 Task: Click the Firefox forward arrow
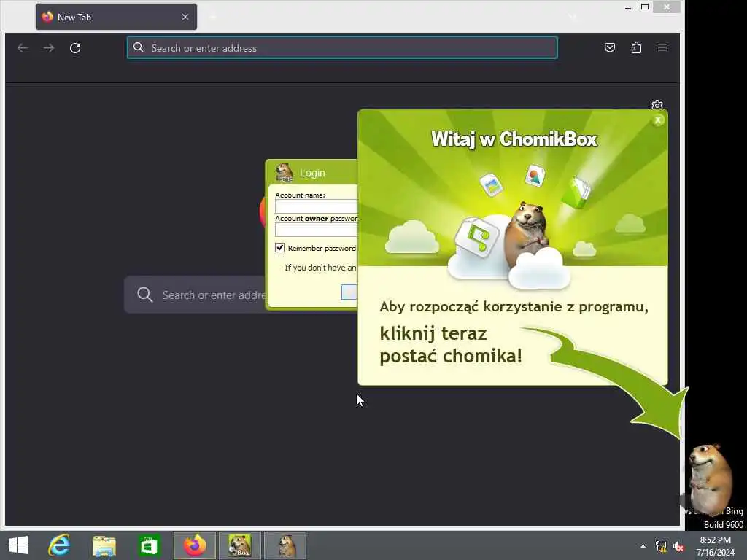tap(49, 48)
